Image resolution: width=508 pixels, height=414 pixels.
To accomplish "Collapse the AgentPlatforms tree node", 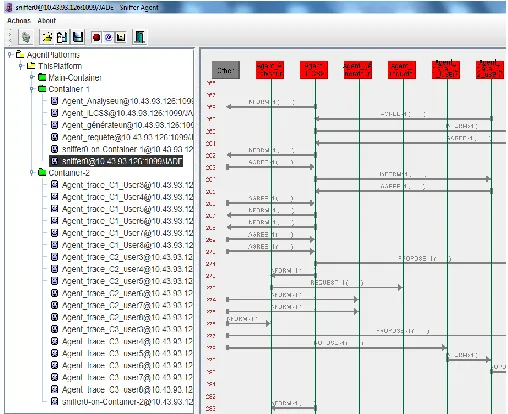I will pos(10,54).
